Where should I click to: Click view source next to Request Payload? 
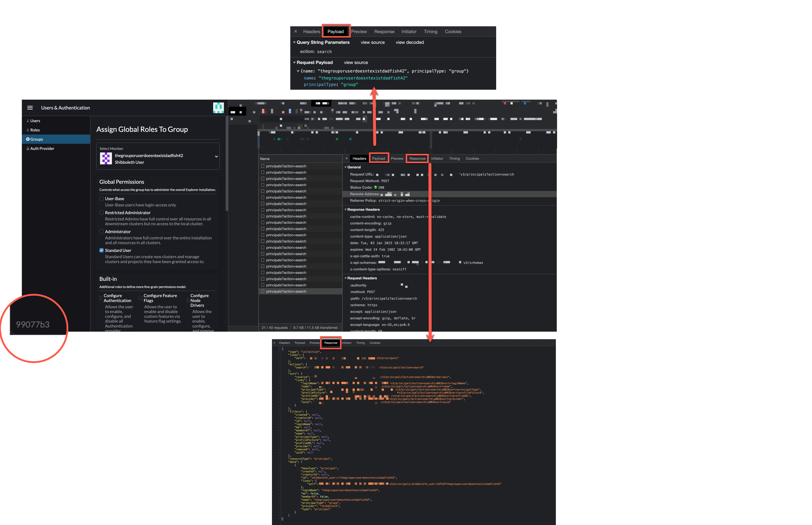tap(356, 62)
